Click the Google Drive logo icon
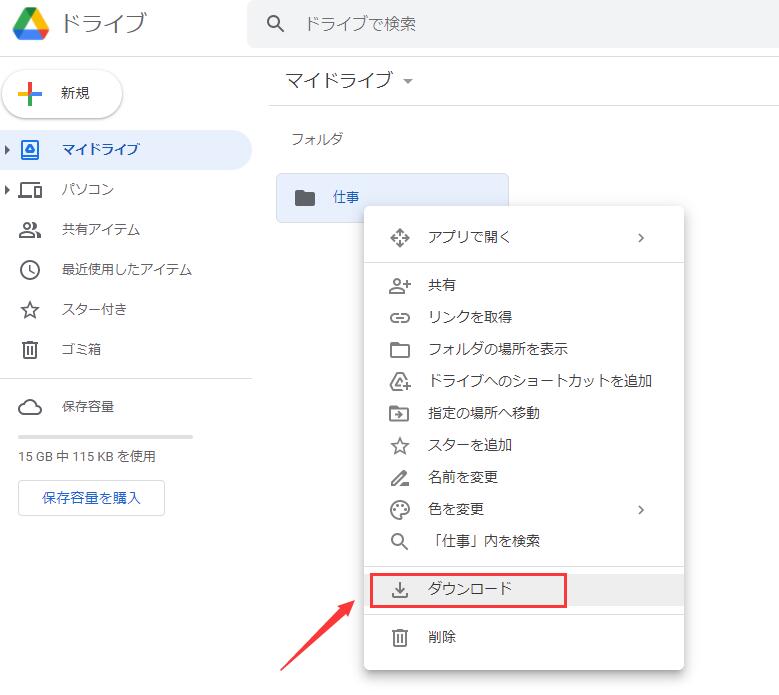Viewport: 779px width, 695px height. (x=31, y=23)
